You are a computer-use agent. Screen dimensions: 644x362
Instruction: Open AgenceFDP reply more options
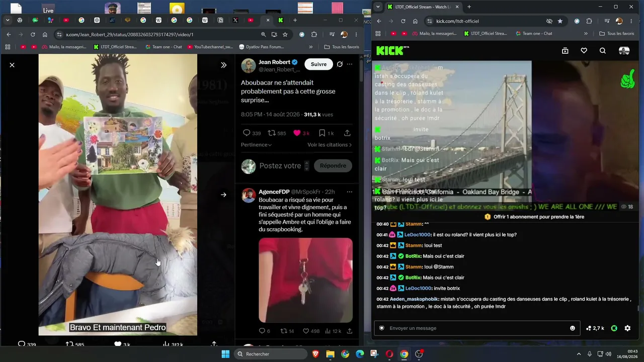pyautogui.click(x=350, y=192)
